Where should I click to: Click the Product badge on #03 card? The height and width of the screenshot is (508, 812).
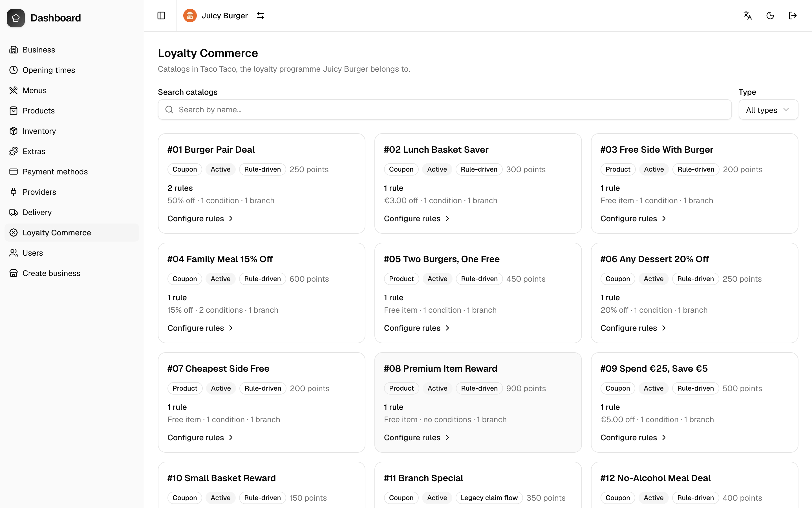click(x=618, y=169)
